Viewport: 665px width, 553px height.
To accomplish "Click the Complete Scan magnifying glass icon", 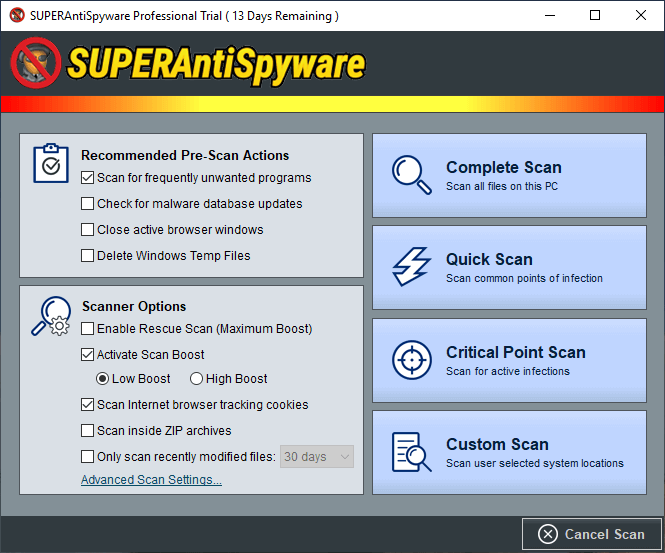I will point(411,175).
